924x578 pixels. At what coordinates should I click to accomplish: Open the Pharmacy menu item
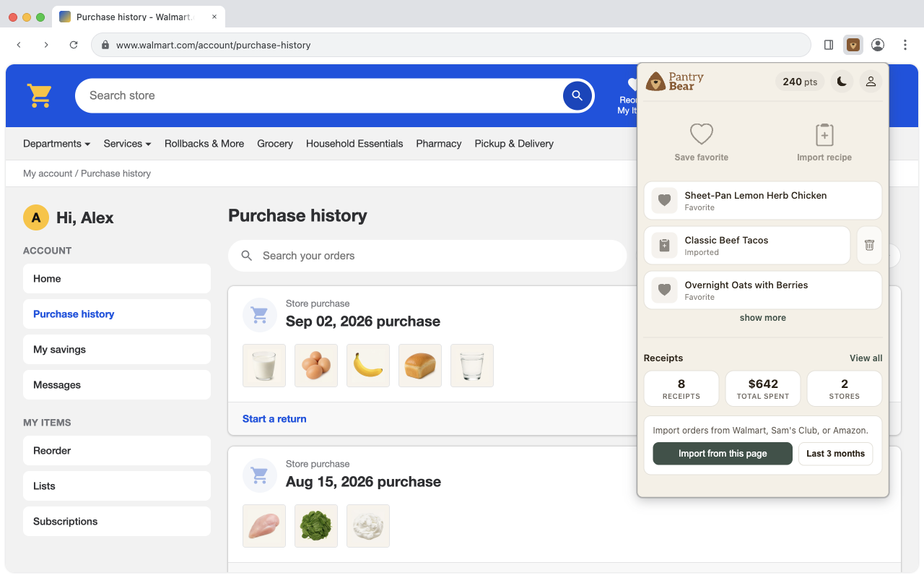click(439, 144)
